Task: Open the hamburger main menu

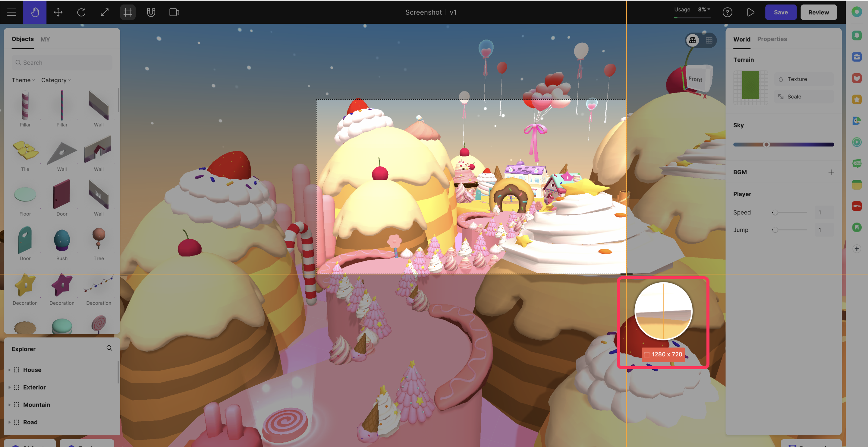Action: 11,12
